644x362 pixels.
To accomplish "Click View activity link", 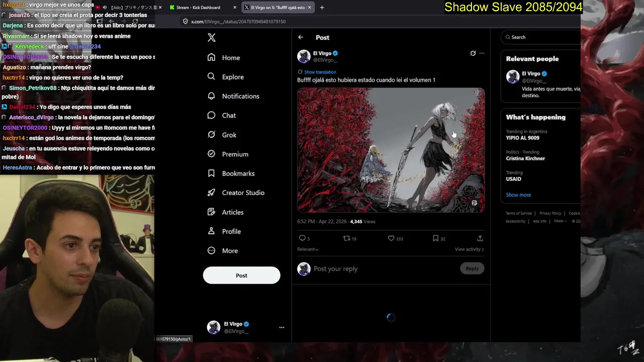I will pos(469,249).
